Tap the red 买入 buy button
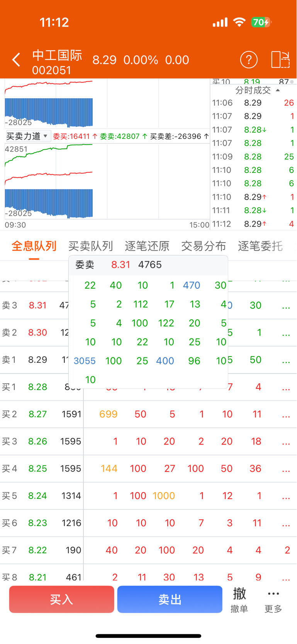 pos(62,599)
